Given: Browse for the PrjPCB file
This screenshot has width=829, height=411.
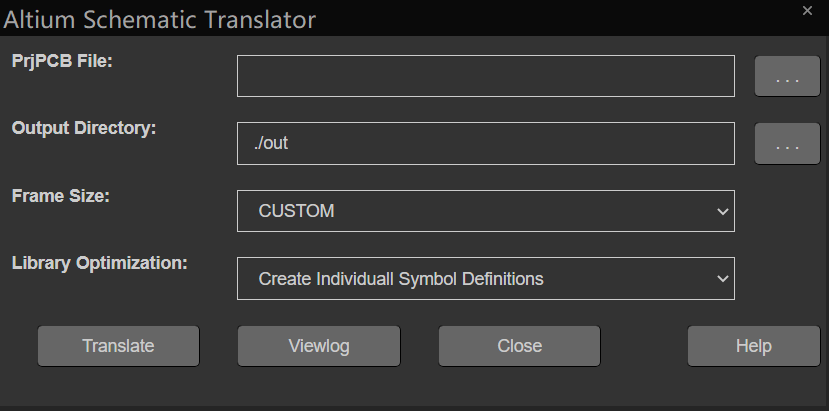Looking at the screenshot, I should pos(787,76).
